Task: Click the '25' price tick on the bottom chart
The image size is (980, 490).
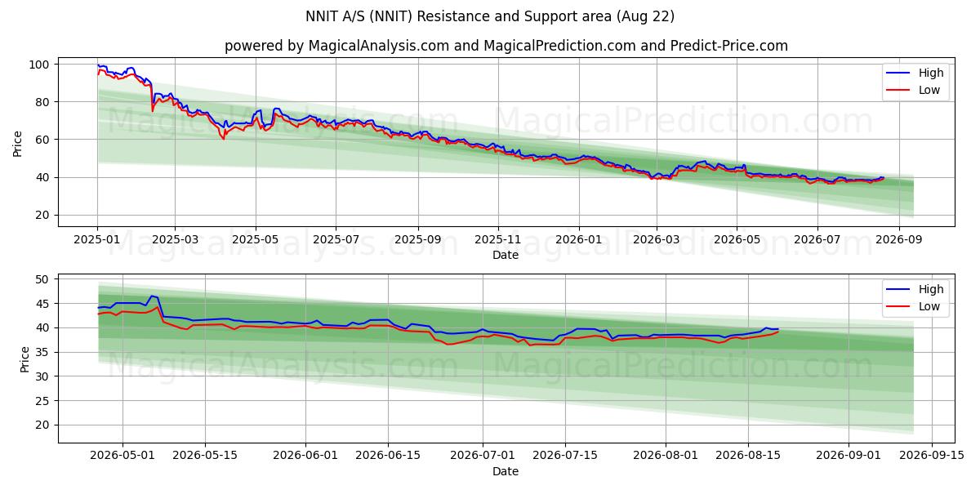Action: [x=44, y=401]
